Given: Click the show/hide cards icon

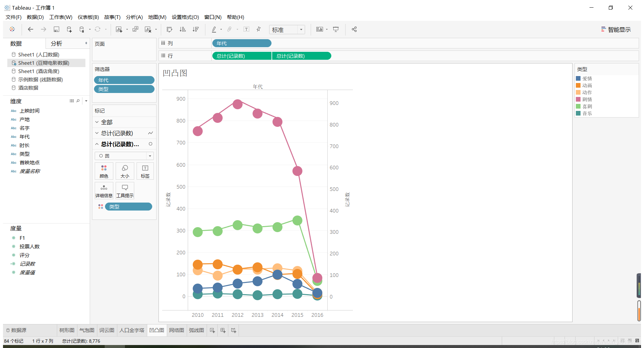Looking at the screenshot, I should (320, 29).
